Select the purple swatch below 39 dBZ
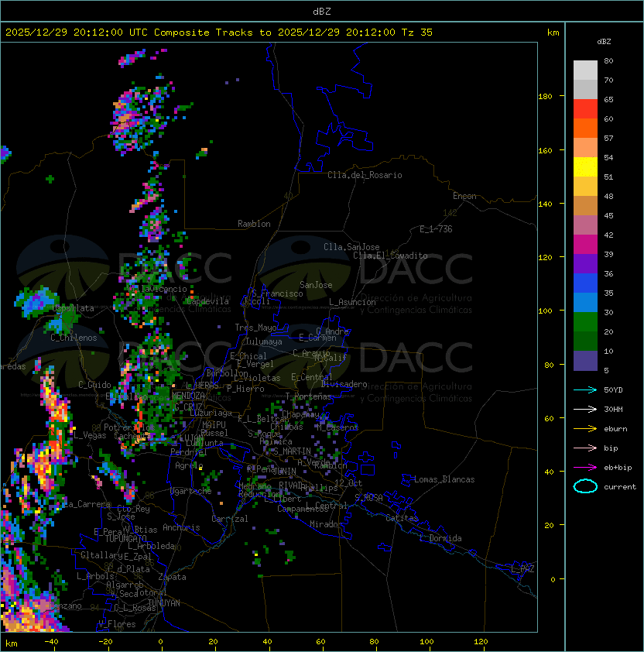This screenshot has height=652, width=644. tap(585, 263)
